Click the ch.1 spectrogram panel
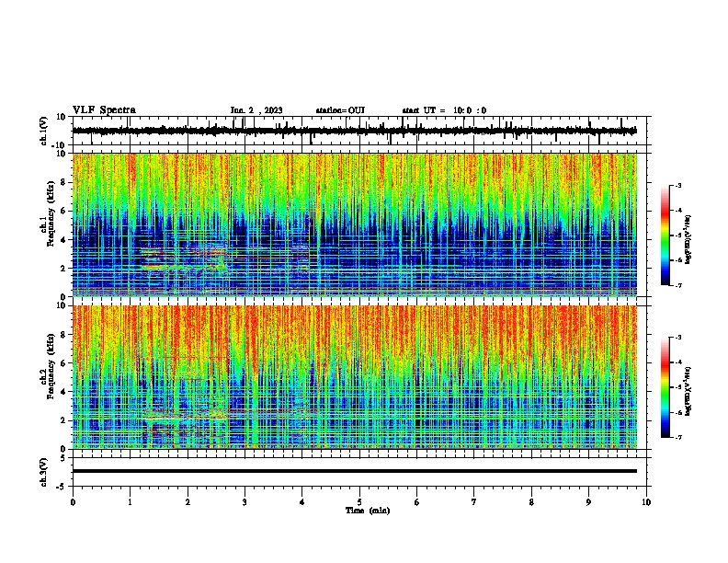The width and height of the screenshot is (728, 563). (355, 224)
